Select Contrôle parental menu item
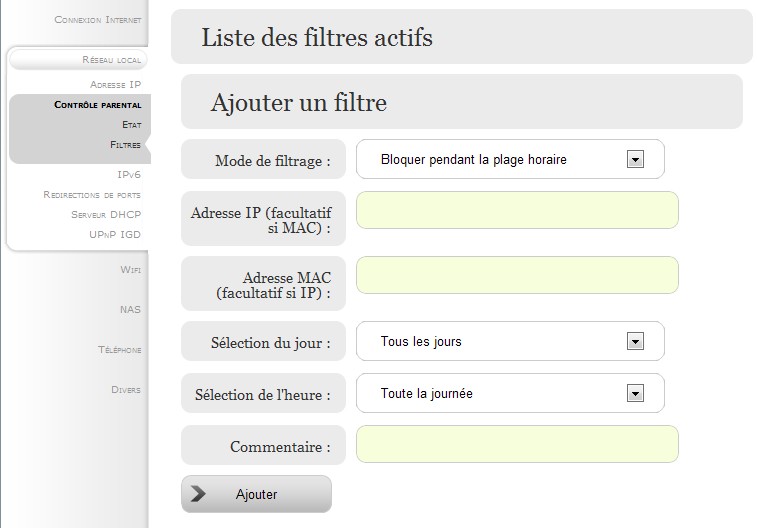Viewport: 757px width, 528px height. click(98, 105)
